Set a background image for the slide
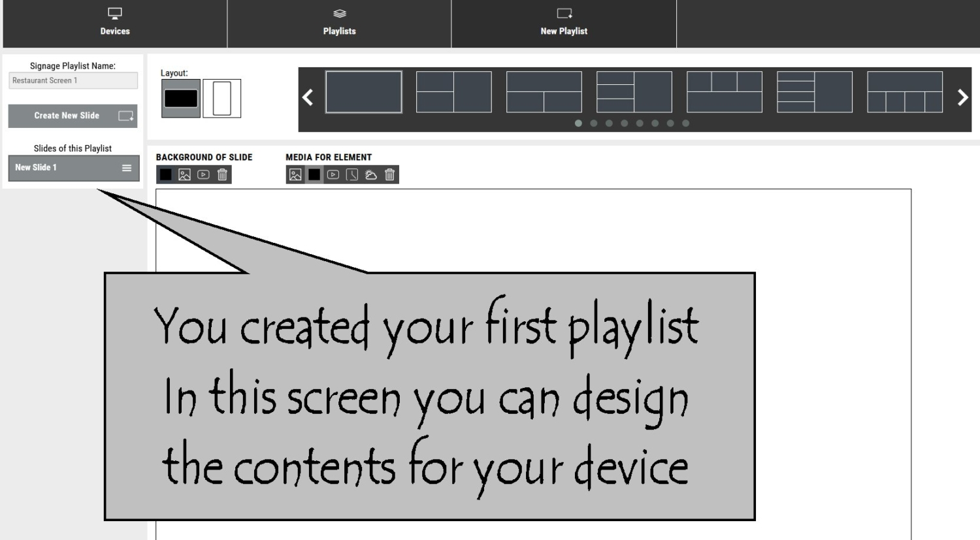 pyautogui.click(x=184, y=175)
